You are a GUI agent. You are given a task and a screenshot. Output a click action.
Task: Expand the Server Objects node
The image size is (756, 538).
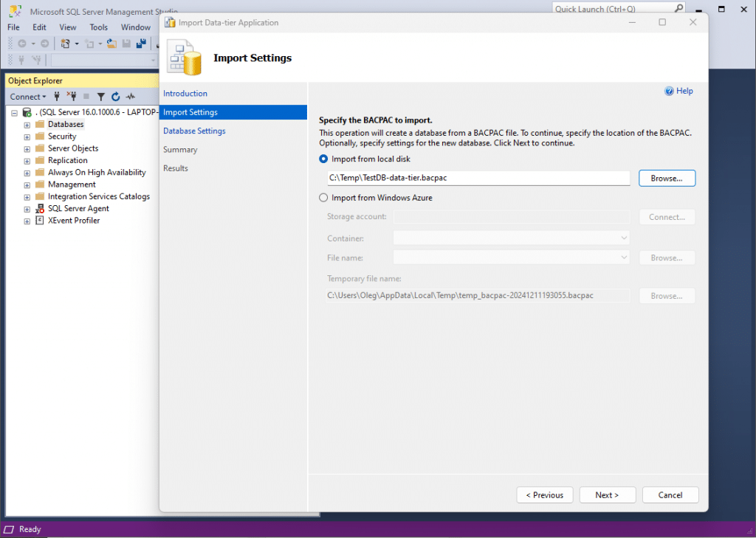click(x=27, y=149)
